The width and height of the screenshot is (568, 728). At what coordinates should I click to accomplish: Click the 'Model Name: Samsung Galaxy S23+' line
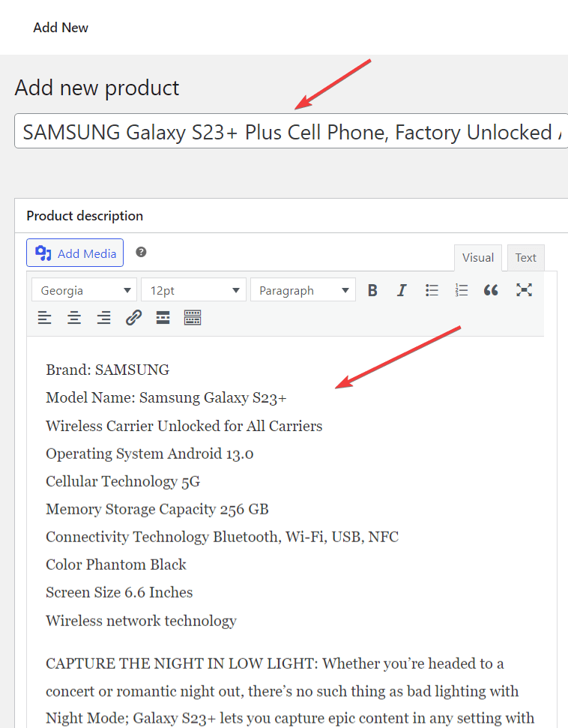pos(166,398)
